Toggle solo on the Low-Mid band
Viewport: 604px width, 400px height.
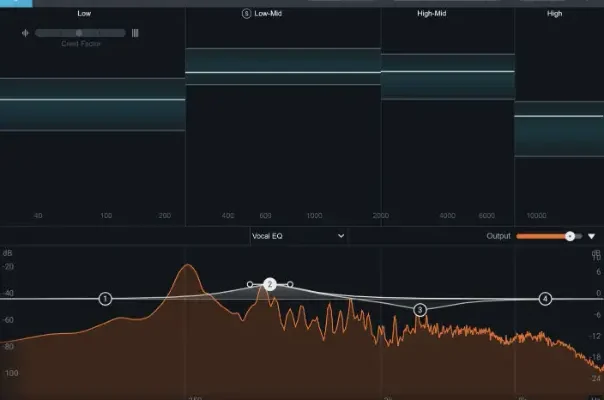click(x=246, y=14)
